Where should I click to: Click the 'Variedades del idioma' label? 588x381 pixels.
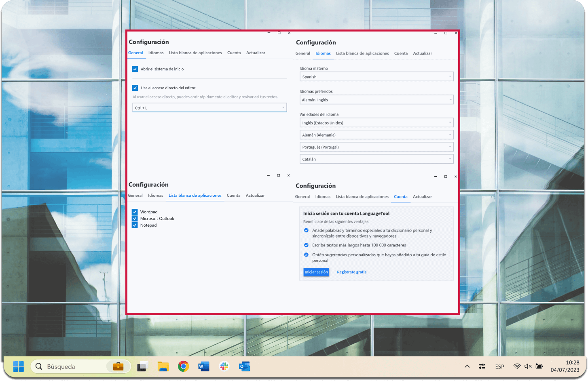pos(319,114)
